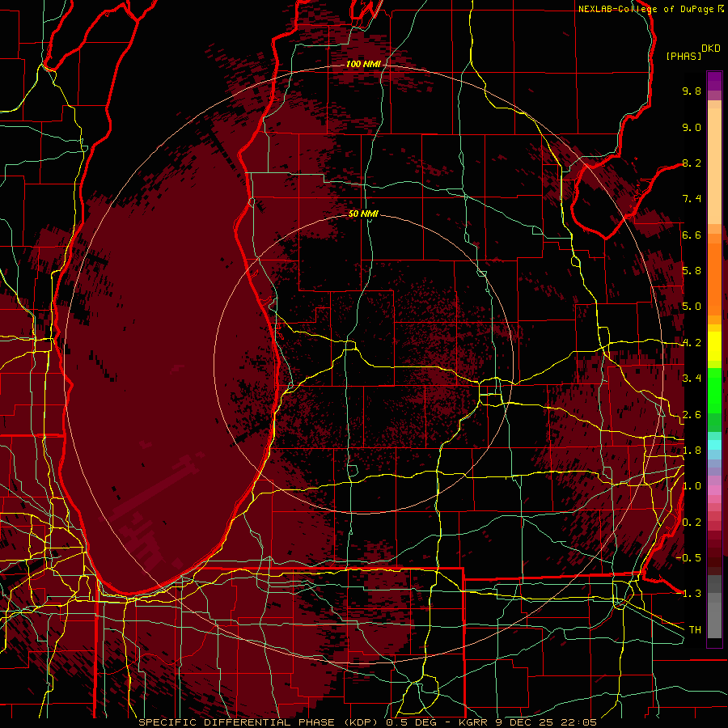
Task: Click the 1.8 scale value
Action: click(692, 451)
